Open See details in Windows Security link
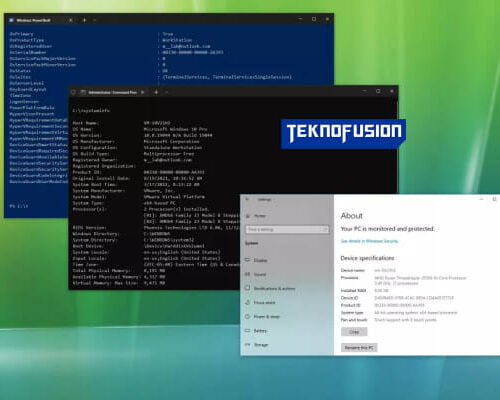 [x=369, y=241]
